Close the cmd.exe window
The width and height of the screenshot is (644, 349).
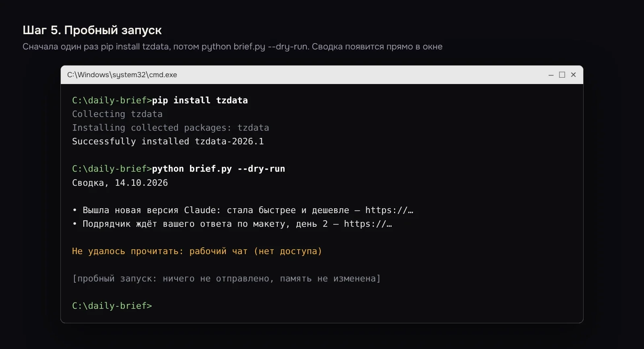[574, 75]
